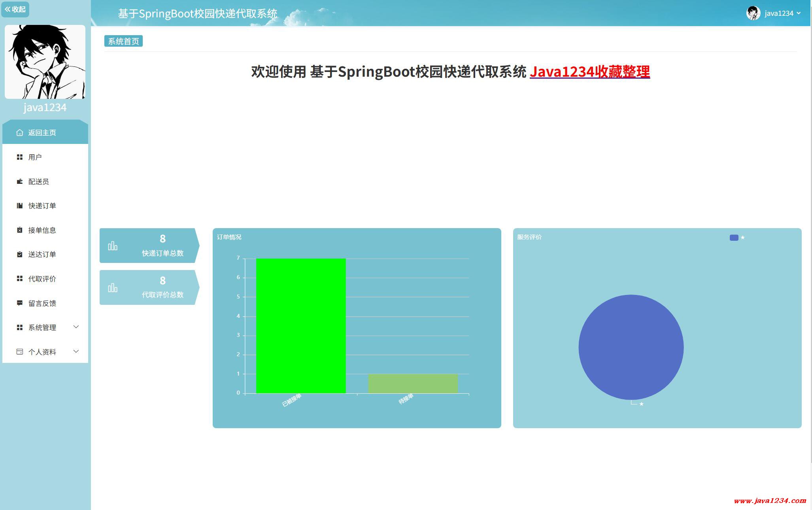Click the book icon next to 快递订单
Viewport: 812px width, 510px height.
[19, 206]
